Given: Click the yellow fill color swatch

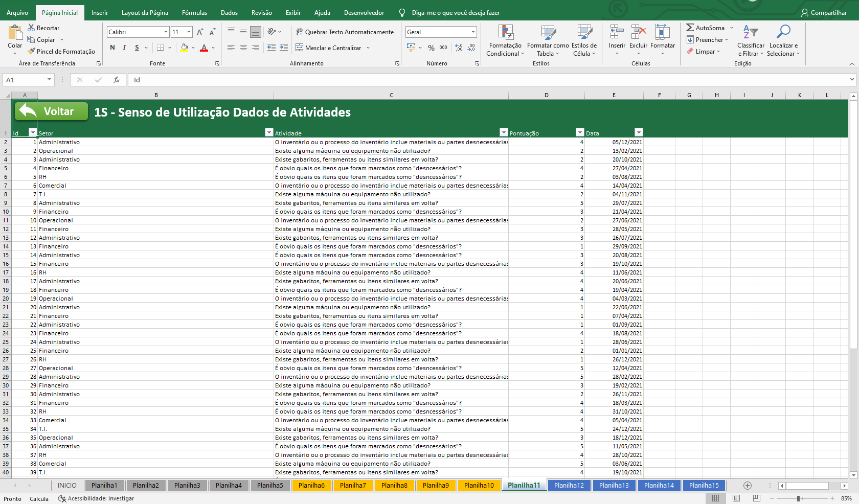Looking at the screenshot, I should point(185,48).
